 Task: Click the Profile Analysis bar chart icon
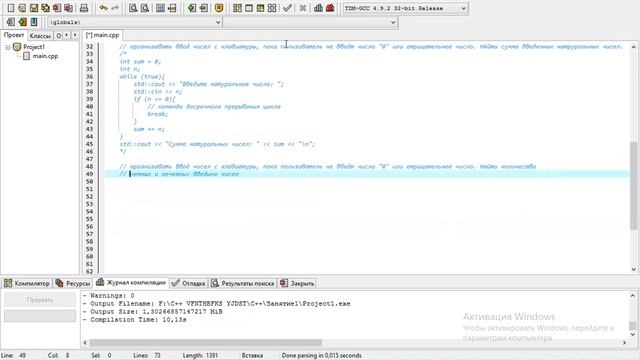point(318,8)
